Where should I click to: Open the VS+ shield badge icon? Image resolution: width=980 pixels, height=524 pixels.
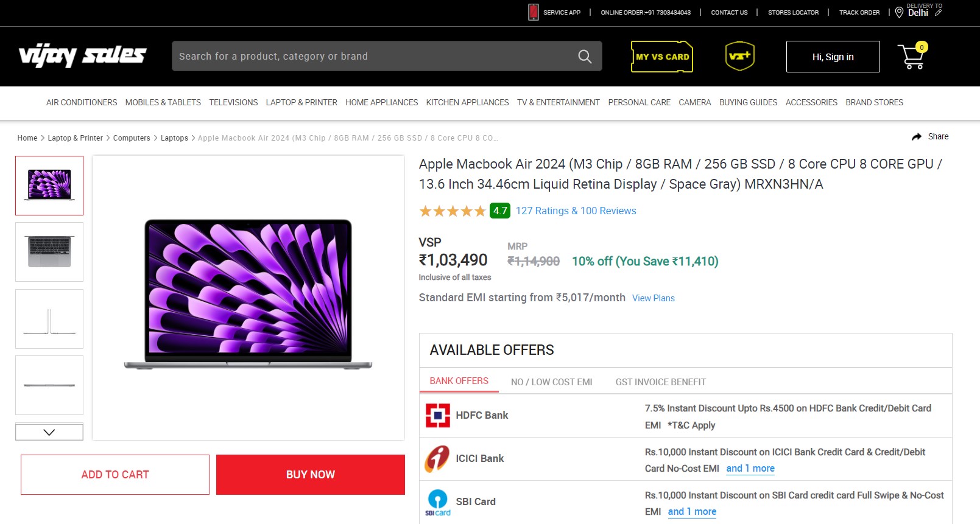point(740,56)
